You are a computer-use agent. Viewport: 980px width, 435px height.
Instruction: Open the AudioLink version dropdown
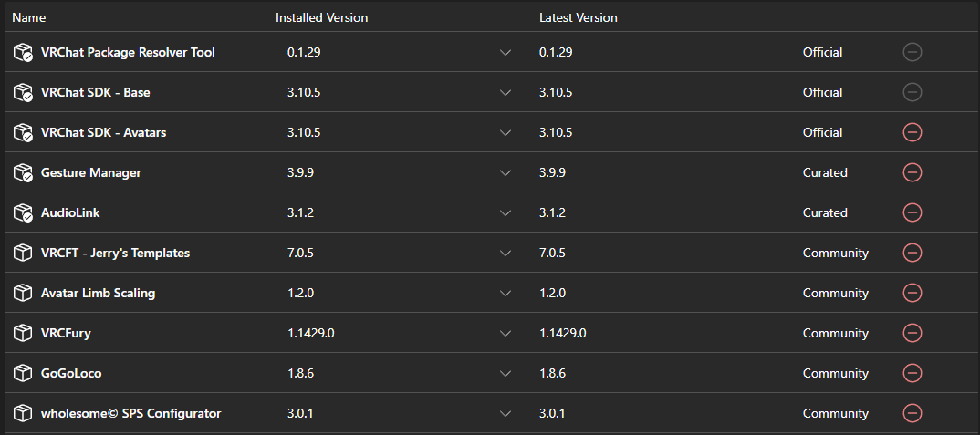506,213
